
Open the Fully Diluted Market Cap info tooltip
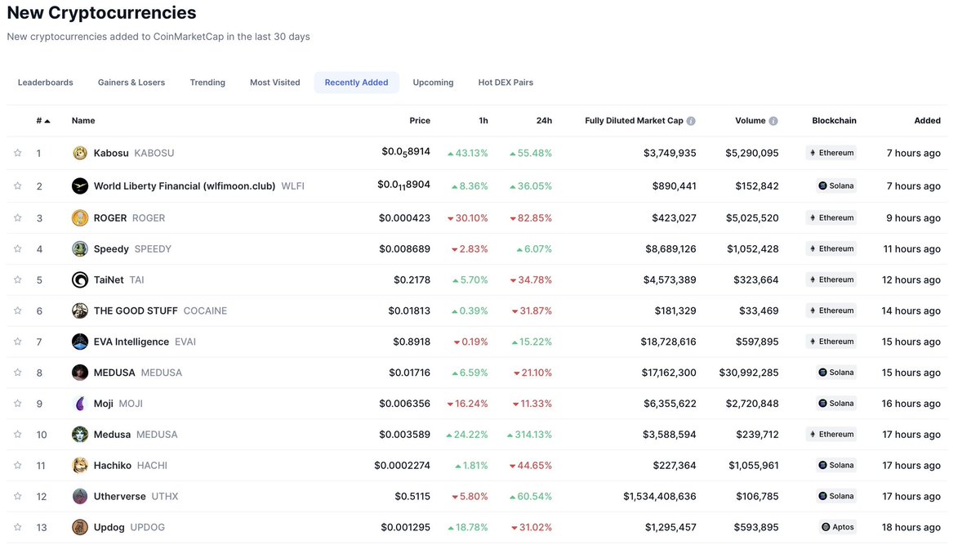[691, 120]
